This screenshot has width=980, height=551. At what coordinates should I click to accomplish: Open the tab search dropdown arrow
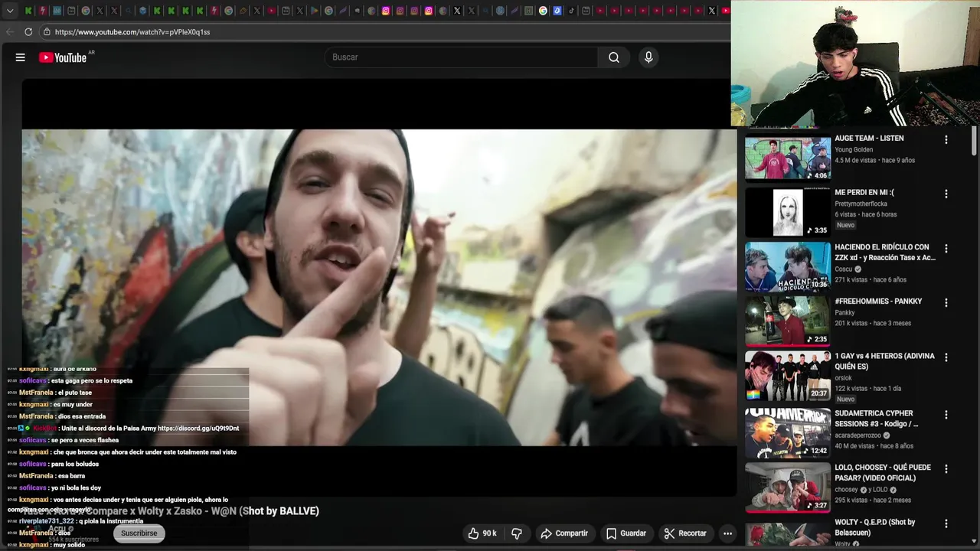tap(10, 11)
